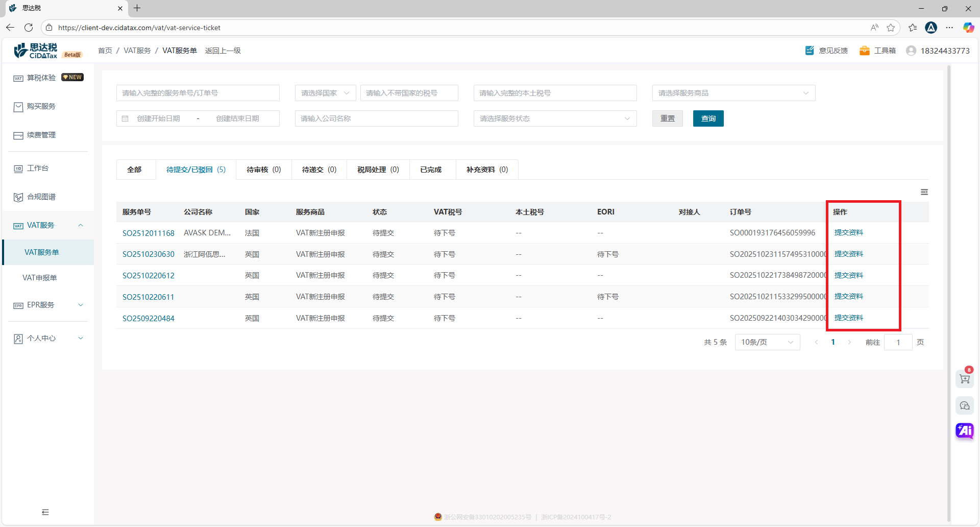Switch to the 已完成 tab

click(x=431, y=170)
